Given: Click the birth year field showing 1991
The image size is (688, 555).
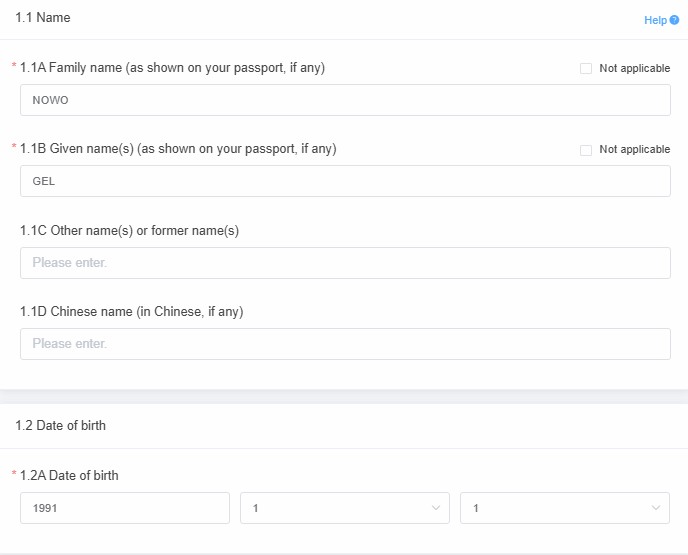Looking at the screenshot, I should (x=125, y=508).
